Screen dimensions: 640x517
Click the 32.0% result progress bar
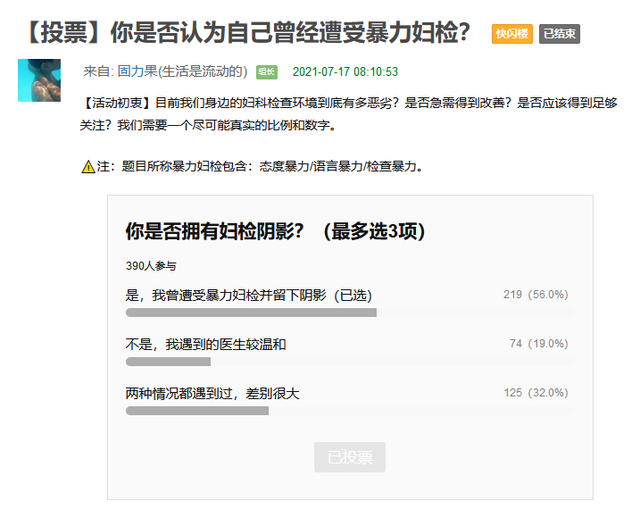350,411
